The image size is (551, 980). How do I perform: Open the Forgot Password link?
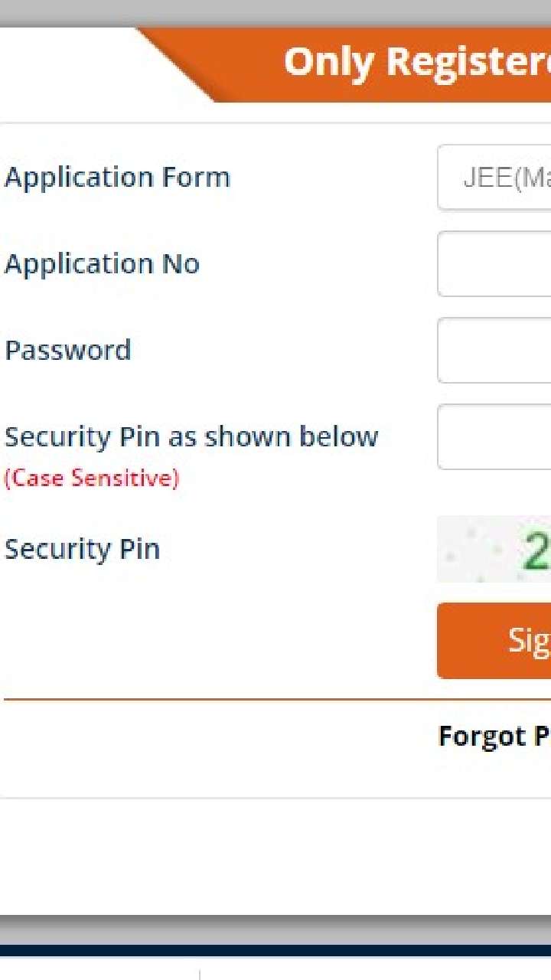pyautogui.click(x=494, y=737)
